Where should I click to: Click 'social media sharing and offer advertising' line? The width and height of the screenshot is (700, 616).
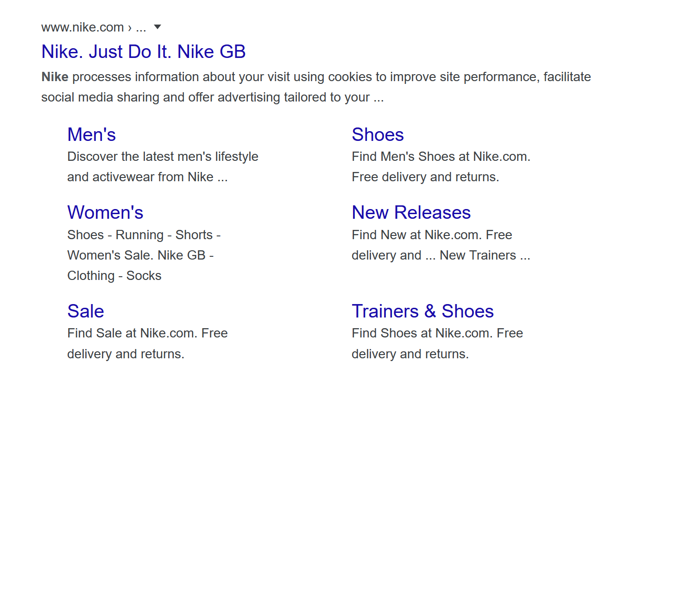(212, 97)
